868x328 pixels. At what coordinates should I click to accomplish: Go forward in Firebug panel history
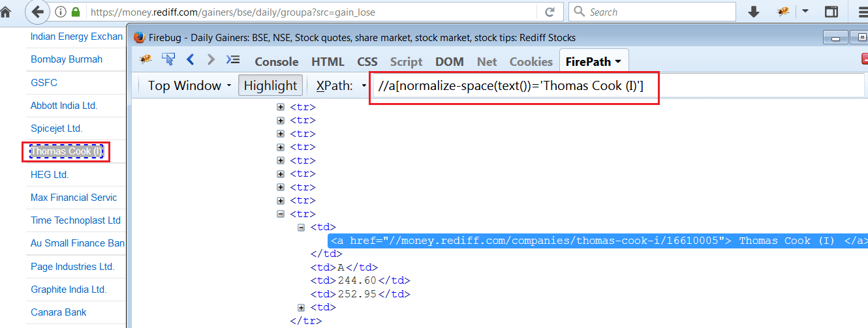(210, 59)
